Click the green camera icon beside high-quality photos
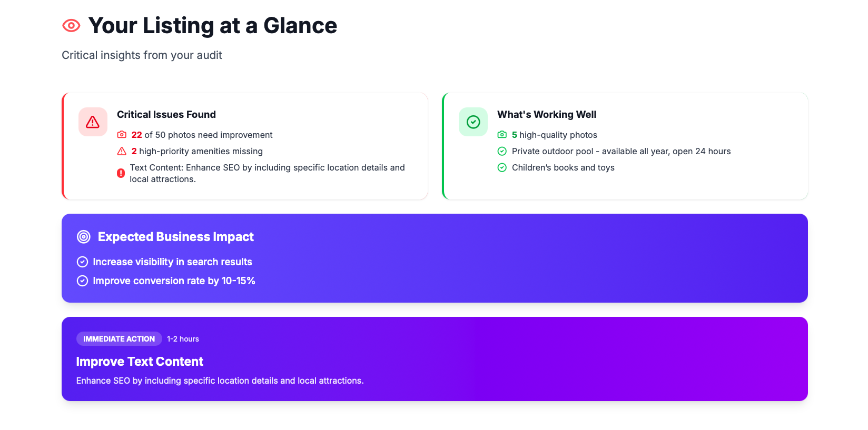Screen dimensions: 868x430 tap(502, 135)
